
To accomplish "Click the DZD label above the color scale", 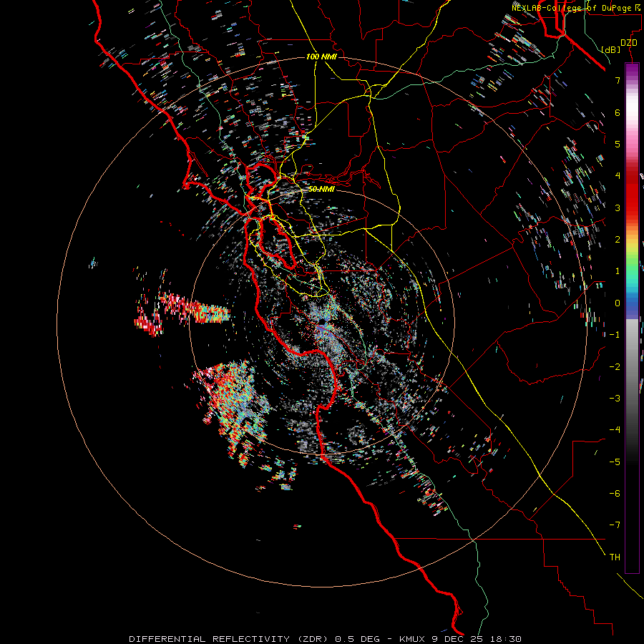I will tap(629, 43).
